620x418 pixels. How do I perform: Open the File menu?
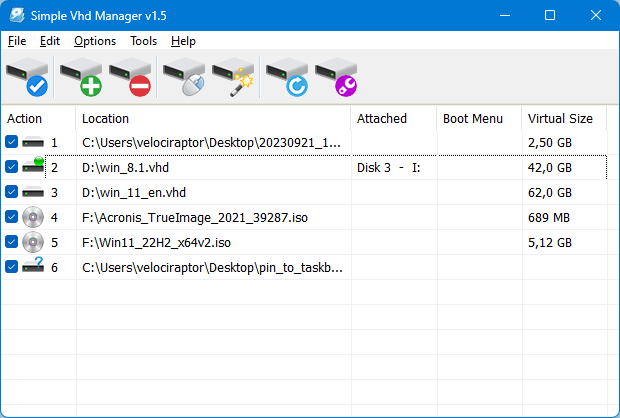coord(17,41)
